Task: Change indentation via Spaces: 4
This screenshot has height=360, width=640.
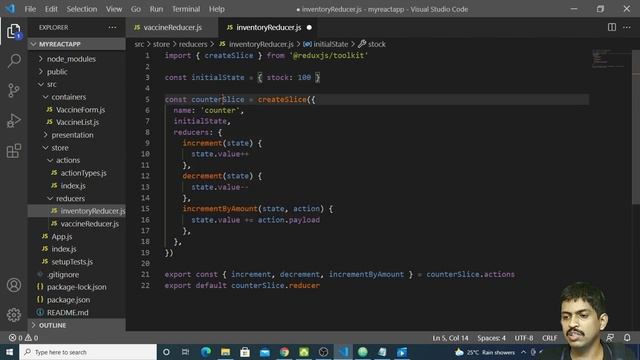Action: click(491, 338)
